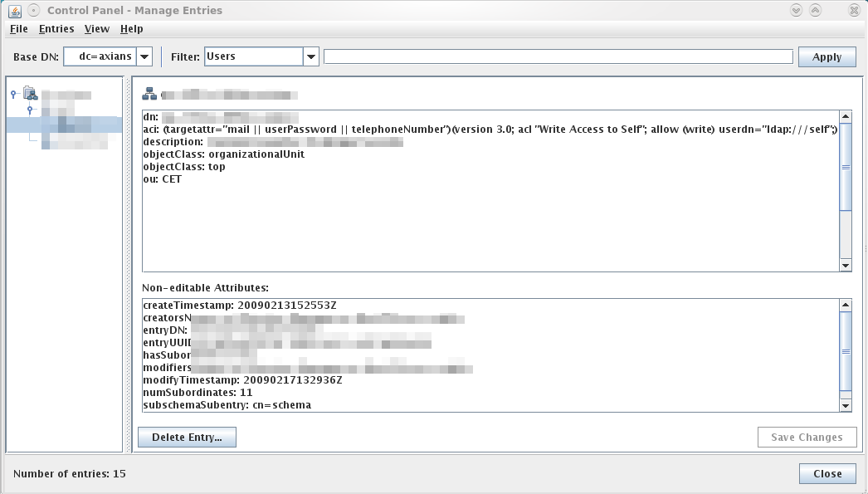
Task: Open the Help menu
Action: (131, 29)
